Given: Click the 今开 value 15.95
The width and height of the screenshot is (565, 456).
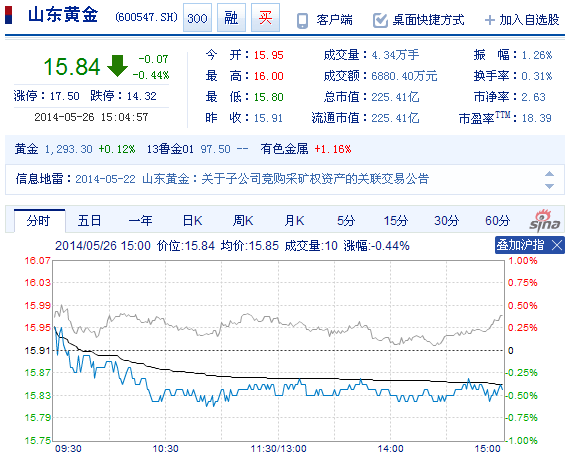Looking at the screenshot, I should pyautogui.click(x=268, y=55).
